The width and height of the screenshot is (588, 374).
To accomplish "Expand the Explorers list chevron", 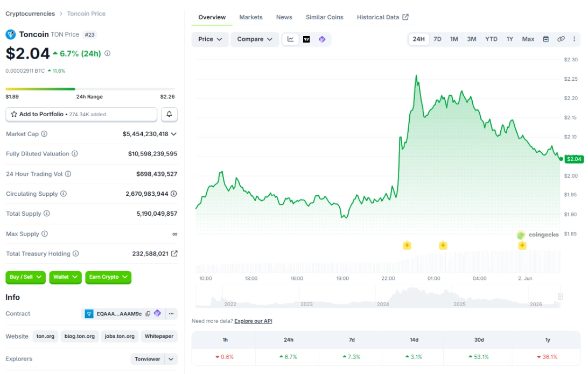I will (x=171, y=359).
